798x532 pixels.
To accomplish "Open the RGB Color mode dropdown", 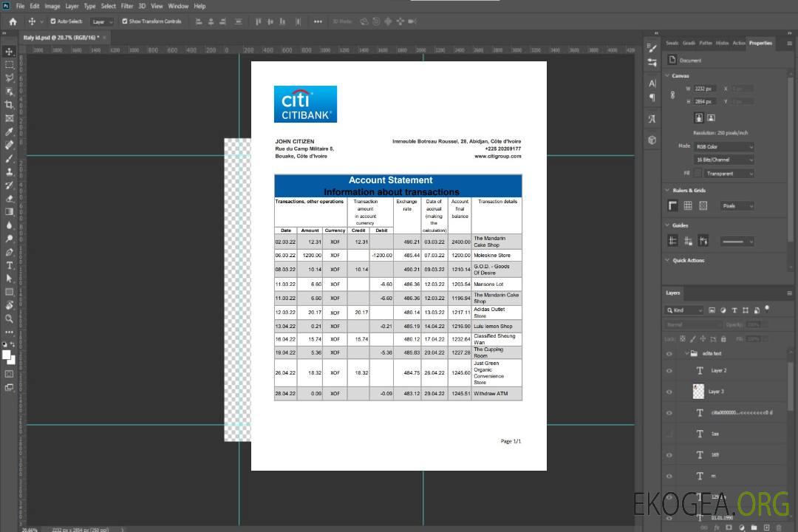I will click(x=724, y=146).
